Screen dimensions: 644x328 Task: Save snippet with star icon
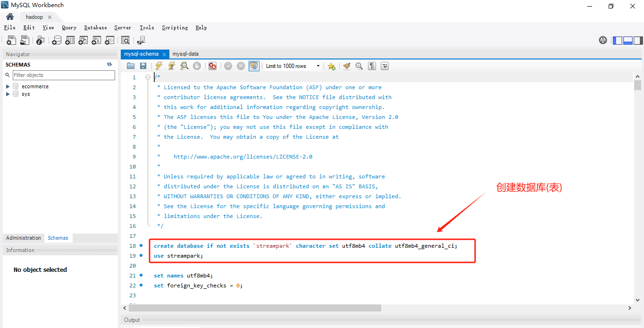[332, 66]
